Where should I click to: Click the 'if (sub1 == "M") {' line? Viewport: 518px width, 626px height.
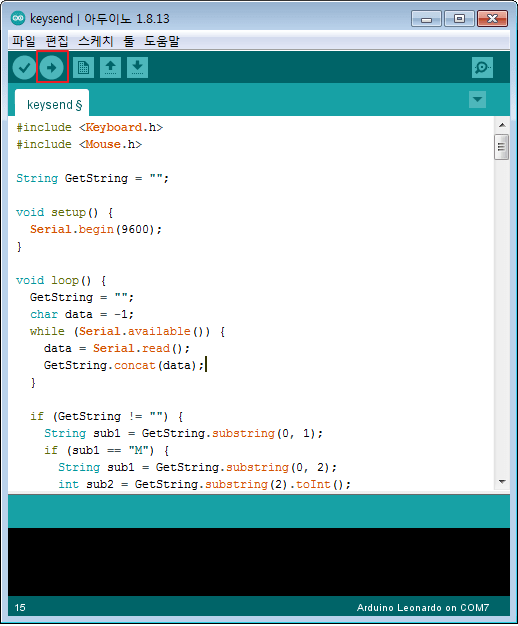tap(107, 450)
